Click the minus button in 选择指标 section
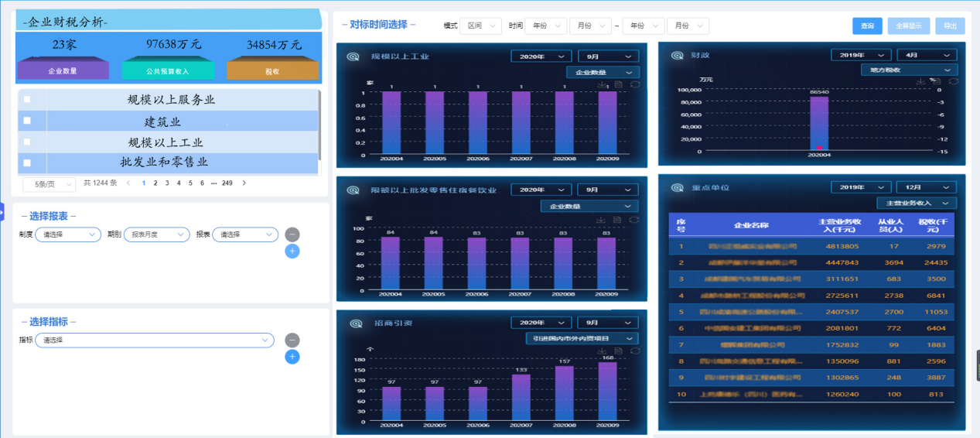This screenshot has height=438, width=980. click(x=292, y=340)
